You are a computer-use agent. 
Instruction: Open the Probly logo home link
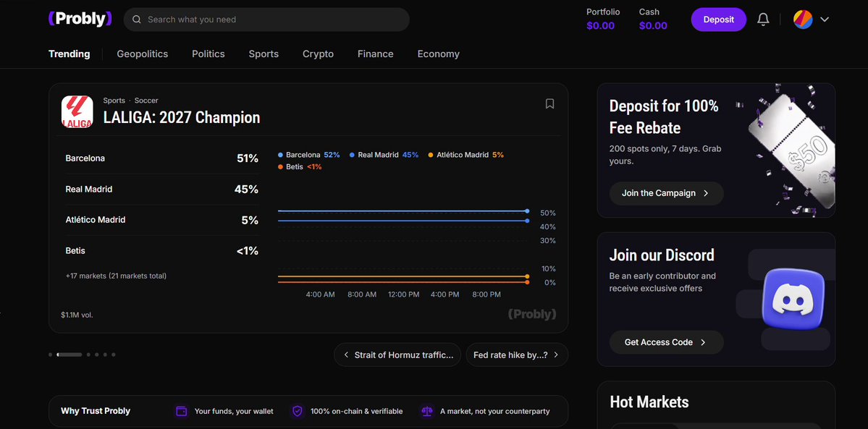pos(80,20)
